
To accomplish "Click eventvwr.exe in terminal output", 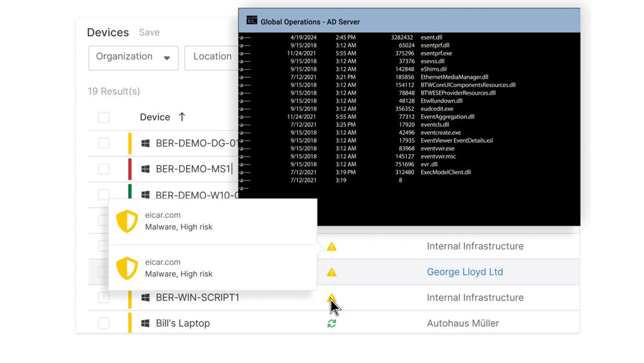I will (437, 148).
